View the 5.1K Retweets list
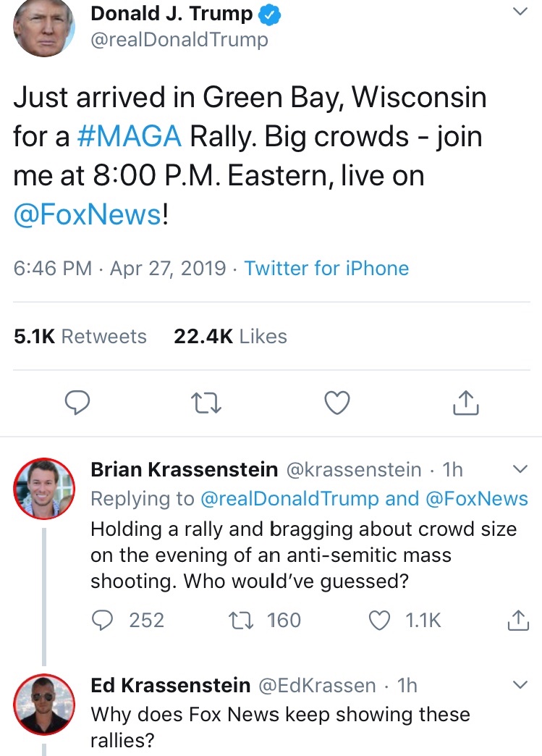 point(80,337)
